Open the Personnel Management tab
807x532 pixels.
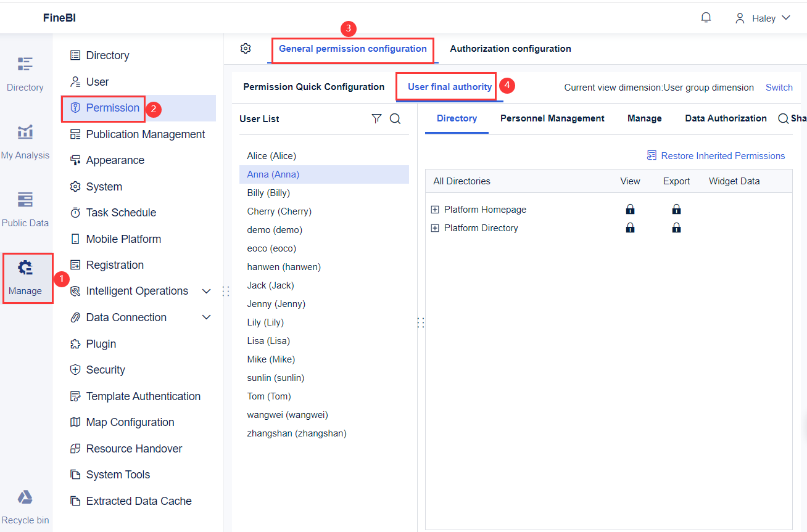552,118
